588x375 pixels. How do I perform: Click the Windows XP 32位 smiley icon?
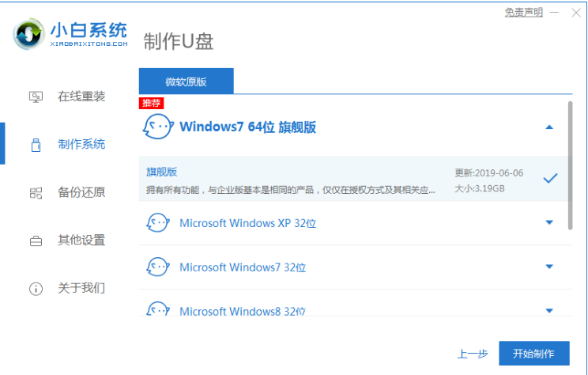coord(157,223)
